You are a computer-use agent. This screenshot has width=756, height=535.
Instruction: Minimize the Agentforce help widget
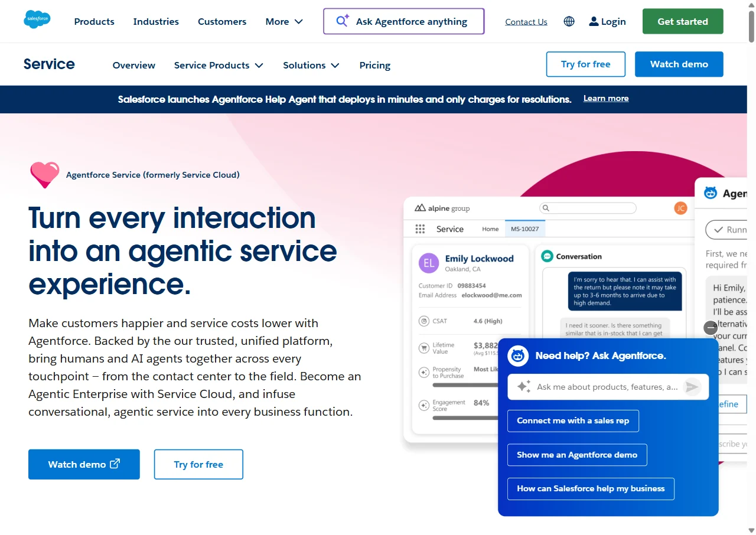tap(711, 327)
